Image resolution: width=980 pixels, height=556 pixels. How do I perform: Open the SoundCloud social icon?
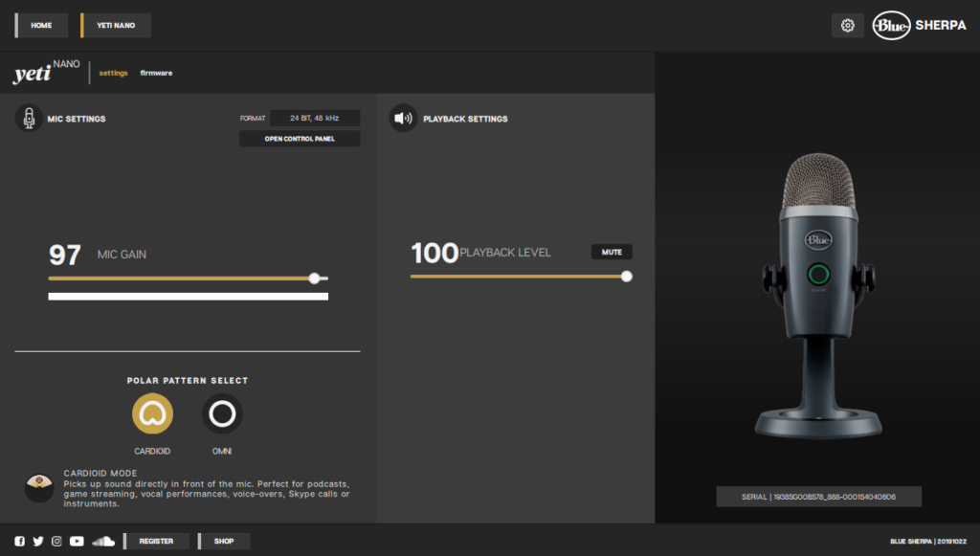coord(103,541)
